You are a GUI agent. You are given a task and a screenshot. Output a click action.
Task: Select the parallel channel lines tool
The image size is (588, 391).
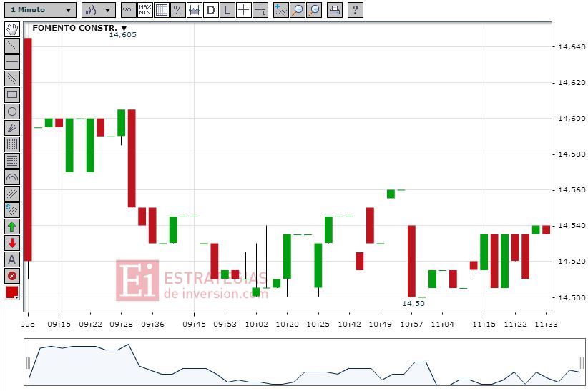click(12, 79)
